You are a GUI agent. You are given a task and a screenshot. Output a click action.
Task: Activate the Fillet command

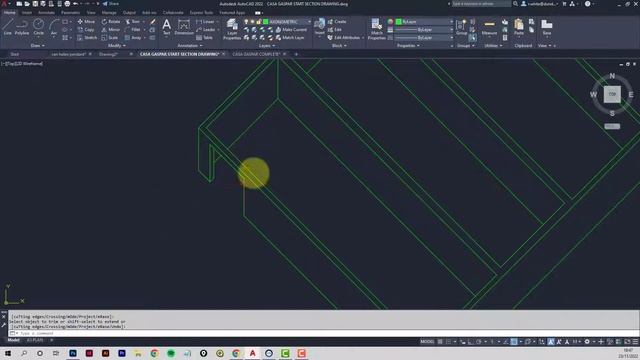(133, 30)
